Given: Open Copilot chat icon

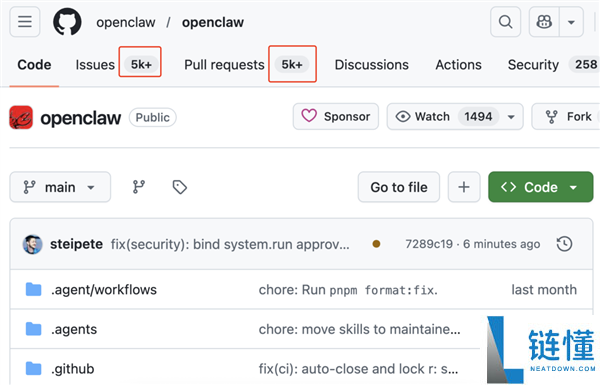Looking at the screenshot, I should click(x=544, y=22).
